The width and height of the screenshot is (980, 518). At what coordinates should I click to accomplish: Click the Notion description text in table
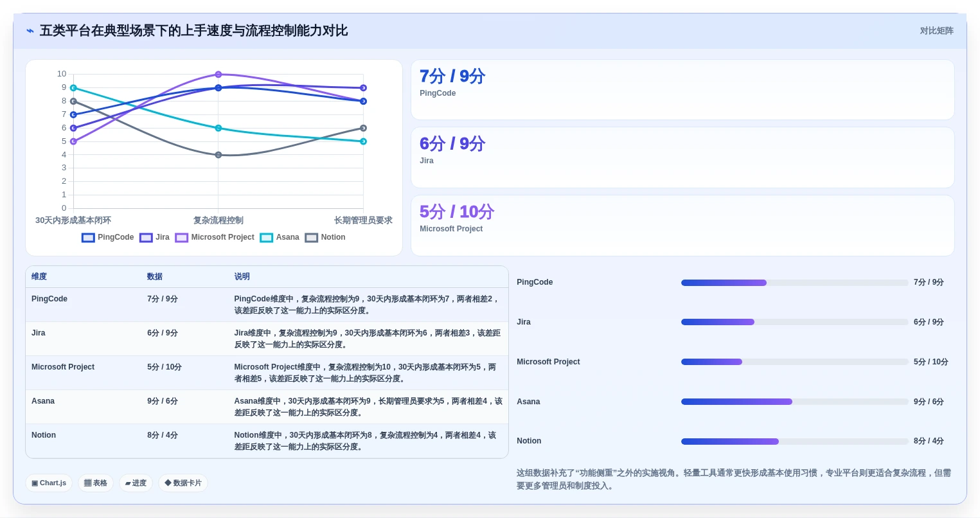tap(366, 441)
